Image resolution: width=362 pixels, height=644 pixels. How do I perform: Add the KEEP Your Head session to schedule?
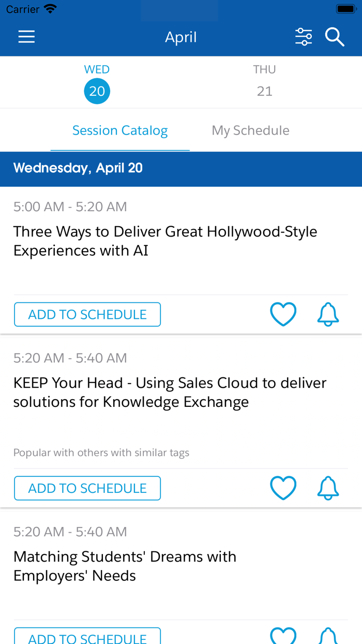click(87, 487)
